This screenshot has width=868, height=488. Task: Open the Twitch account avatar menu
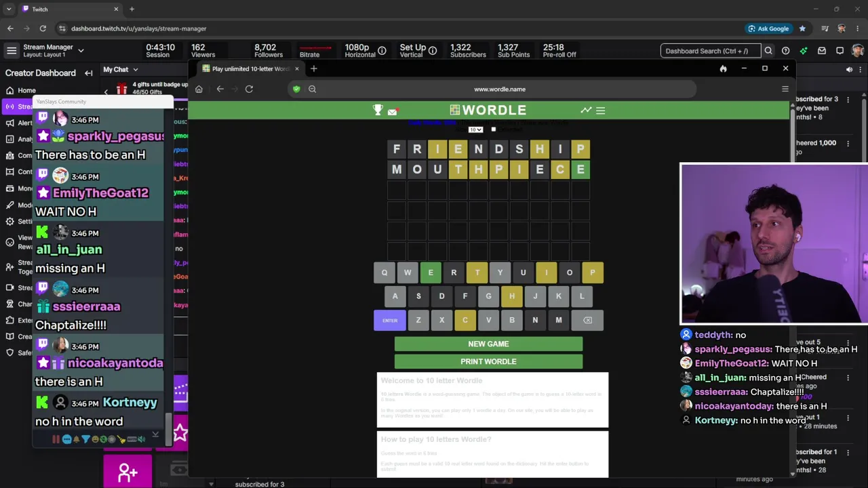click(x=858, y=51)
